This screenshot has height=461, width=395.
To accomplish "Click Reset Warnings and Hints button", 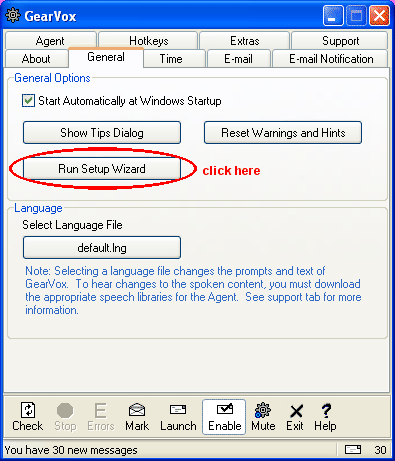I will (x=283, y=133).
